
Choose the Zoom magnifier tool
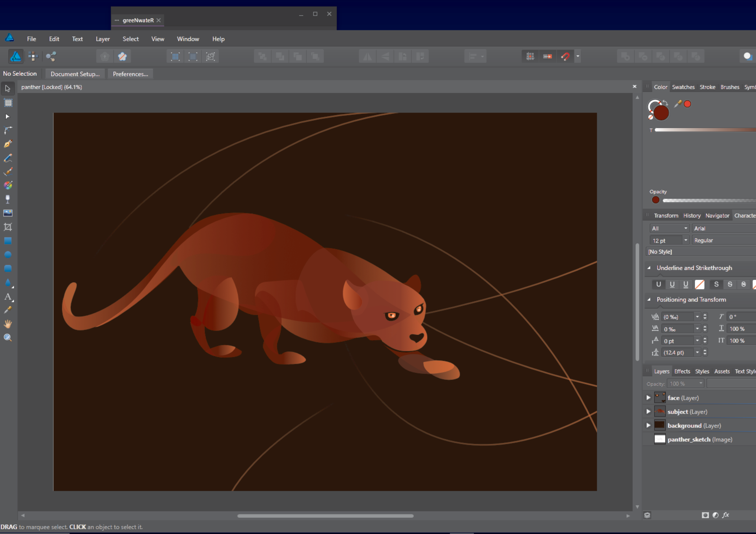pyautogui.click(x=8, y=338)
